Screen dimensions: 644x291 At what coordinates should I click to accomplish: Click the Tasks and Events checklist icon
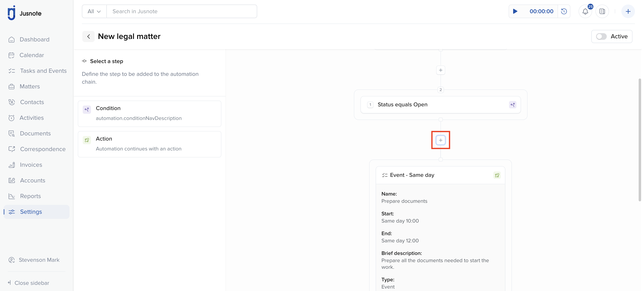[12, 71]
